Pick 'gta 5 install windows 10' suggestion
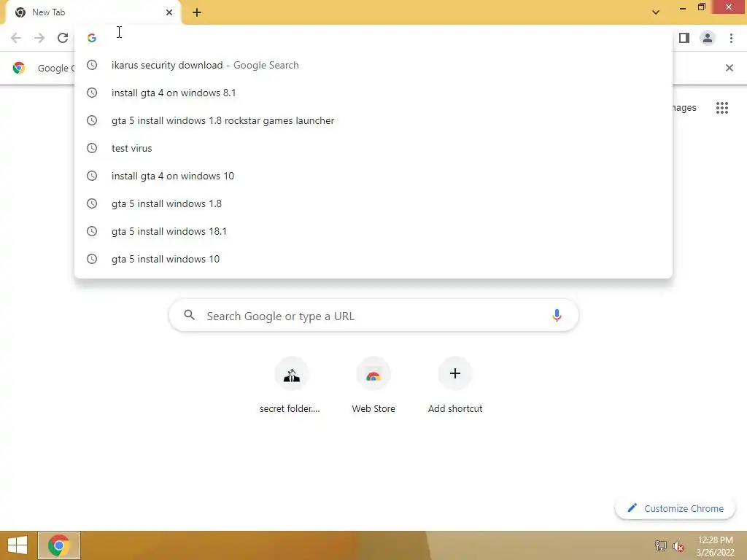This screenshot has height=560, width=747. (373, 259)
